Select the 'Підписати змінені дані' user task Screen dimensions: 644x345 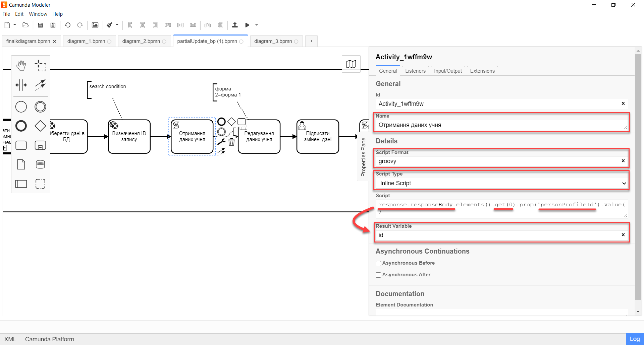(318, 136)
